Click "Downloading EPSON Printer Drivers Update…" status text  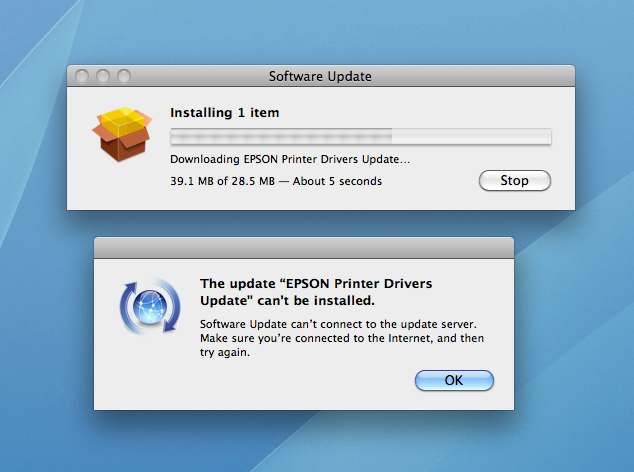pos(290,159)
